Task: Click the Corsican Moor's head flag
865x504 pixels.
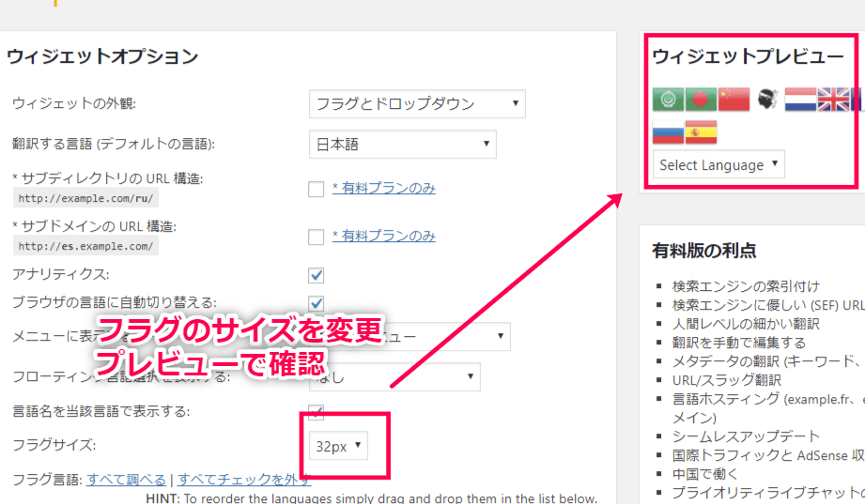Action: [x=767, y=99]
